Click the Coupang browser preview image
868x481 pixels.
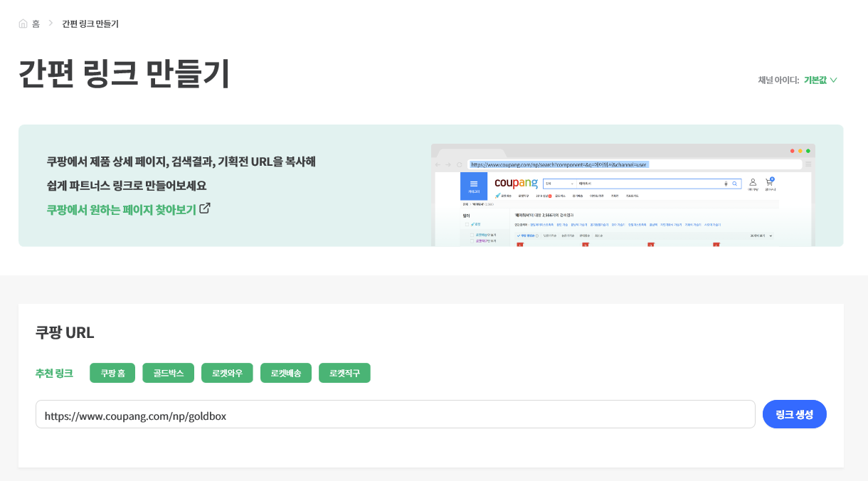(623, 195)
